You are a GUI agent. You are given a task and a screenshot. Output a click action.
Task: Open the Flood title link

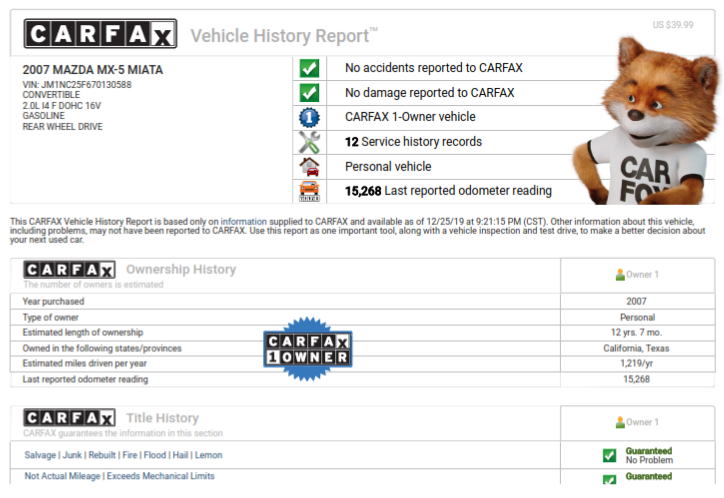pos(155,455)
